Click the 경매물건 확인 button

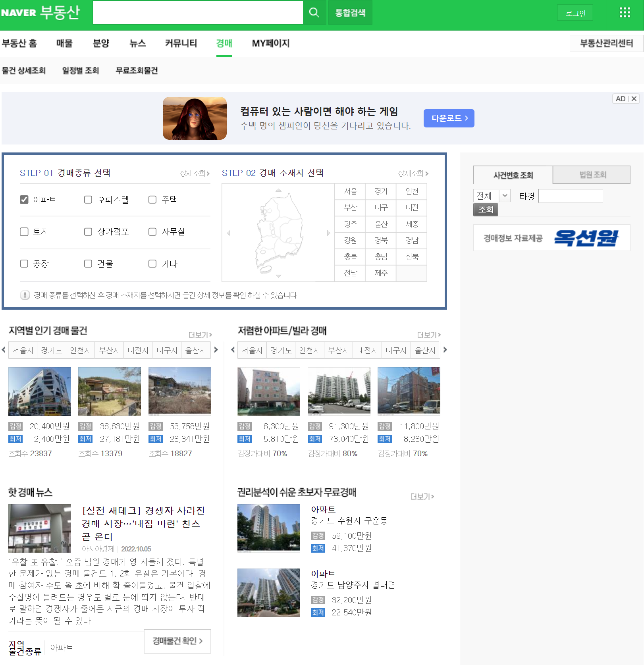tap(177, 641)
